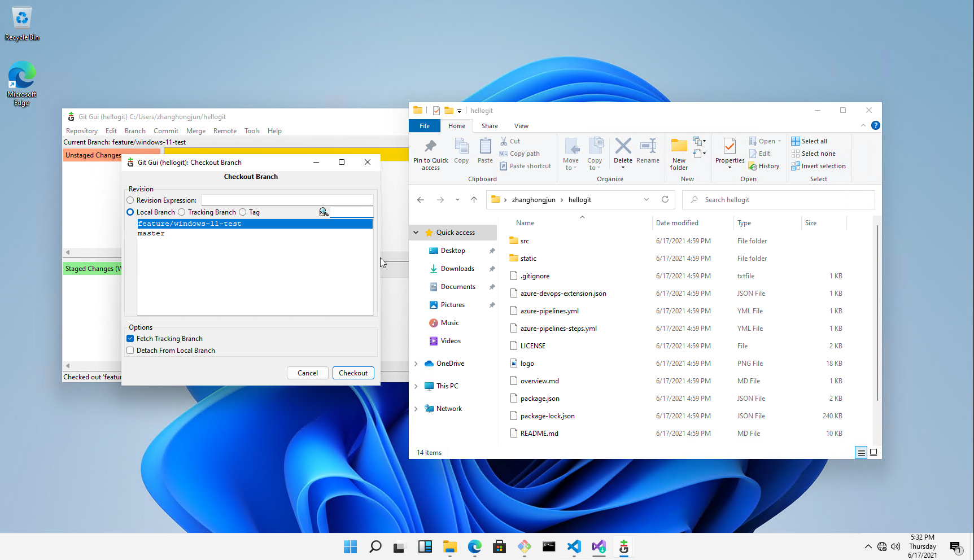Uncheck Fetch Tracking Branch option
974x560 pixels.
(130, 339)
